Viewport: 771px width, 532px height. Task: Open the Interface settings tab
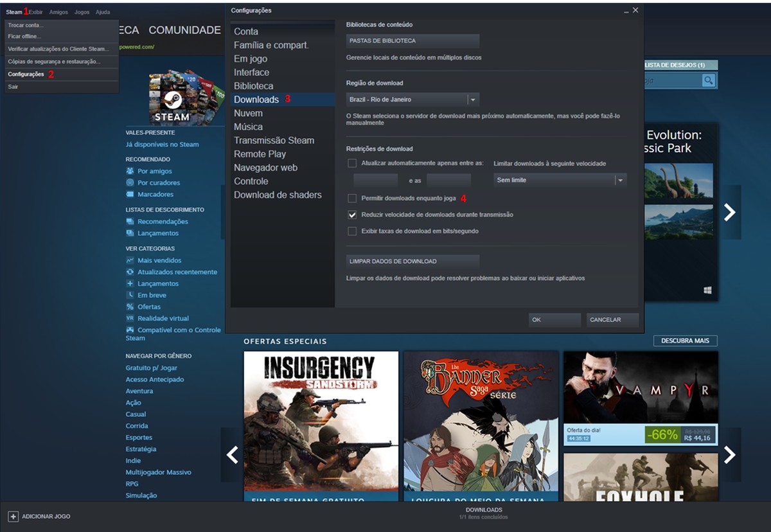pos(283,73)
